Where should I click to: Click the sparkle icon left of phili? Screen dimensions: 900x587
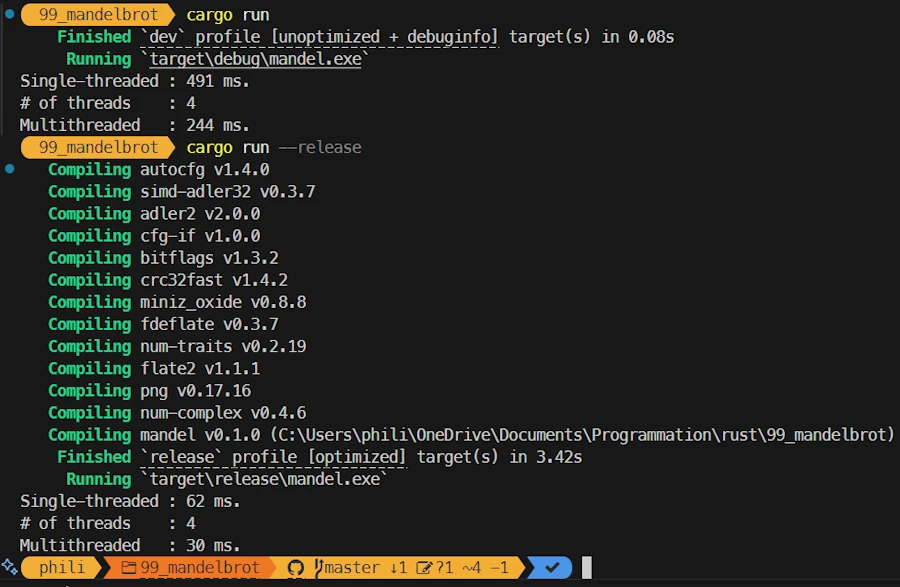[10, 567]
